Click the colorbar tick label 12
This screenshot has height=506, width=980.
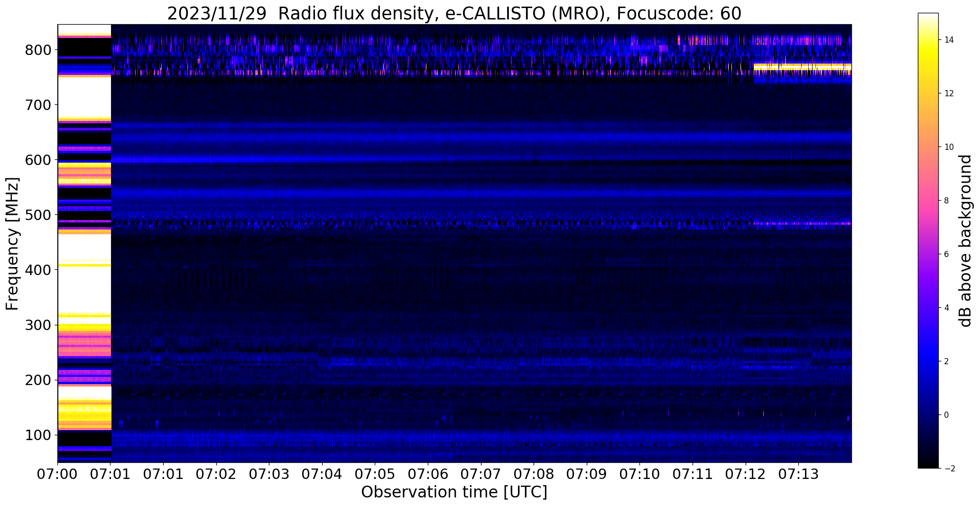(949, 93)
